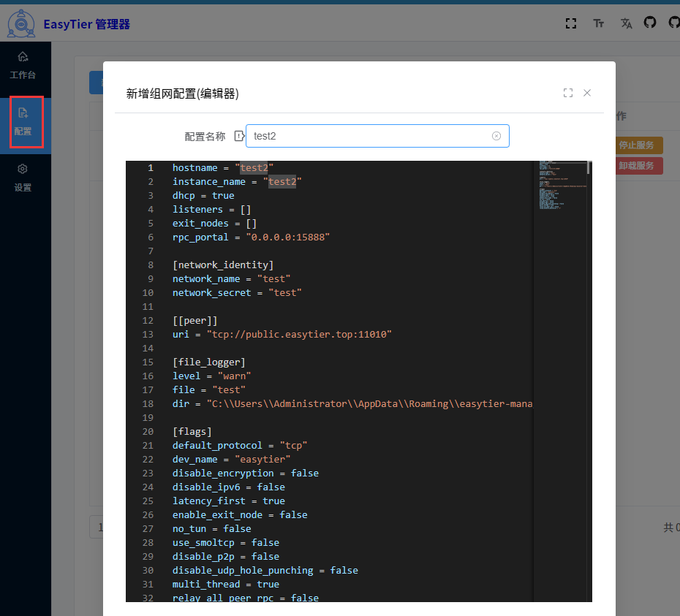Close the 新增组网配置 dialog
The height and width of the screenshot is (616, 680).
[x=587, y=93]
